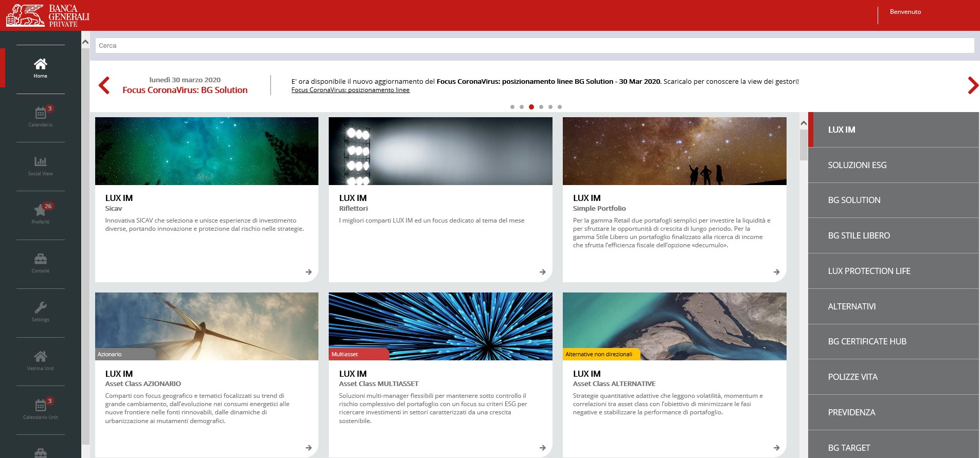Screen dimensions: 980x458
Task: Open the Focus CoronaVirus: posizionamento linee link
Action: click(350, 90)
